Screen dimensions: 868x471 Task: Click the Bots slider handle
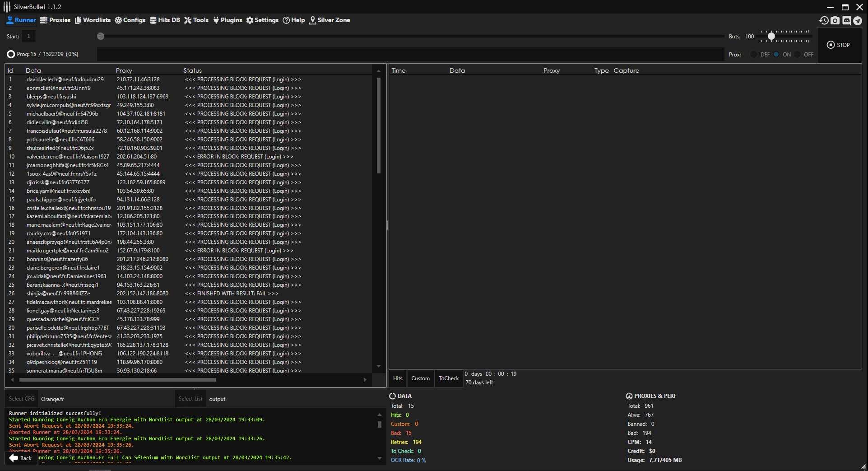(771, 36)
